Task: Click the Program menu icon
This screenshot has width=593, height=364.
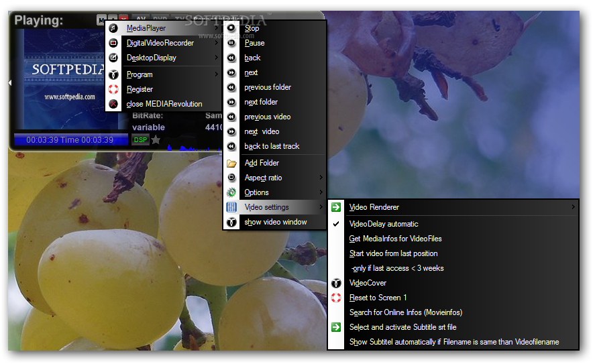Action: coord(113,74)
